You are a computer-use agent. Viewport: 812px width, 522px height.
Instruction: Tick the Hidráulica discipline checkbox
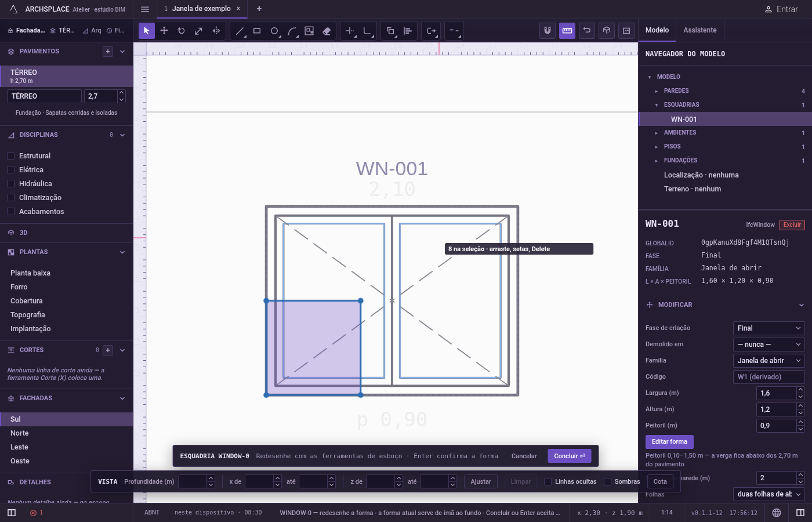10,184
